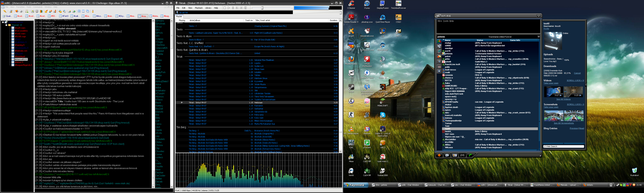The image size is (644, 193).
Task: Click the MINECRAFT desktop icon
Action: coord(382,102)
